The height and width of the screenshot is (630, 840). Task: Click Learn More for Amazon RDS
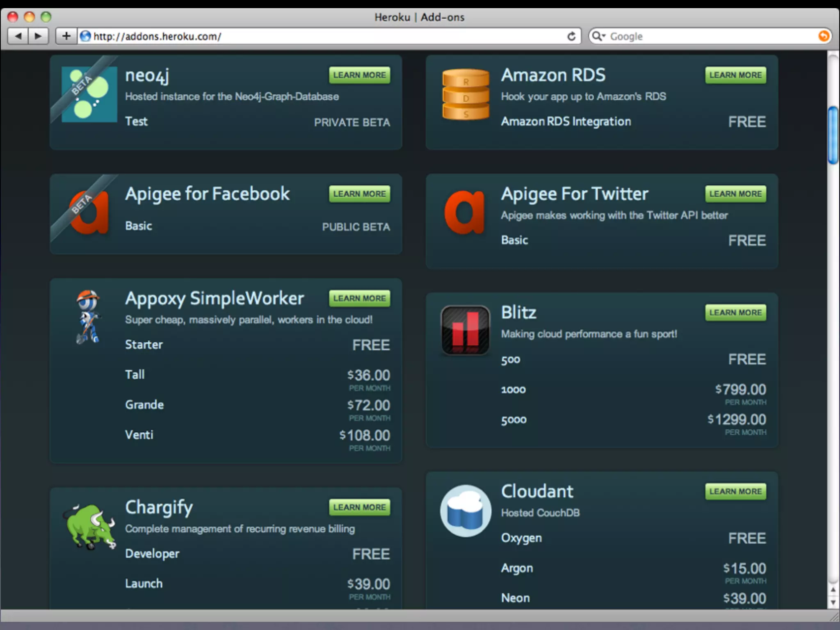(x=735, y=75)
